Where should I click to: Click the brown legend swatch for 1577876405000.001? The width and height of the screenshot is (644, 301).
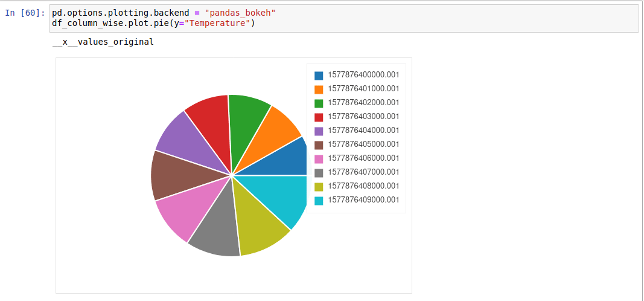click(x=319, y=145)
